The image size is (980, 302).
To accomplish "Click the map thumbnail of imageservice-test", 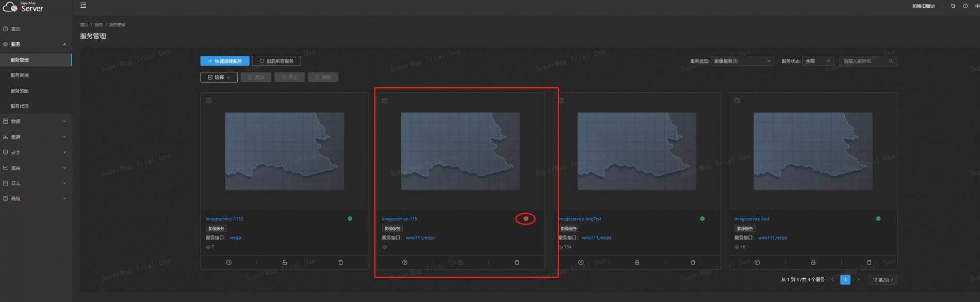I will (813, 151).
